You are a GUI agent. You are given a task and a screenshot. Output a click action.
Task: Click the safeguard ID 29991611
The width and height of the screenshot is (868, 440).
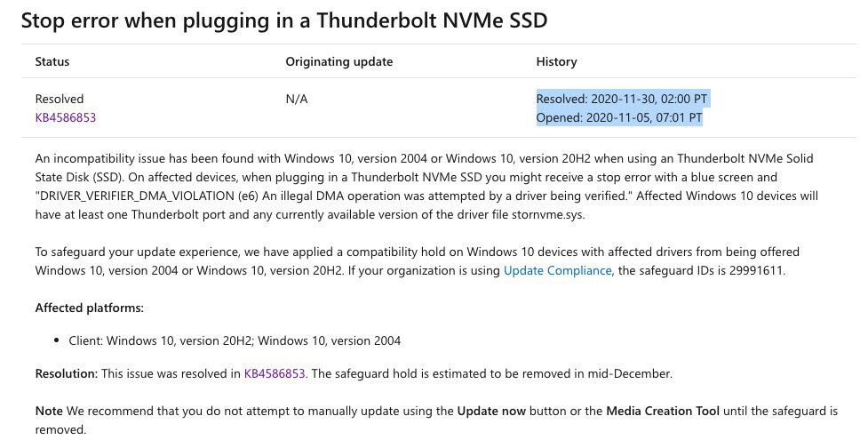[x=755, y=270]
